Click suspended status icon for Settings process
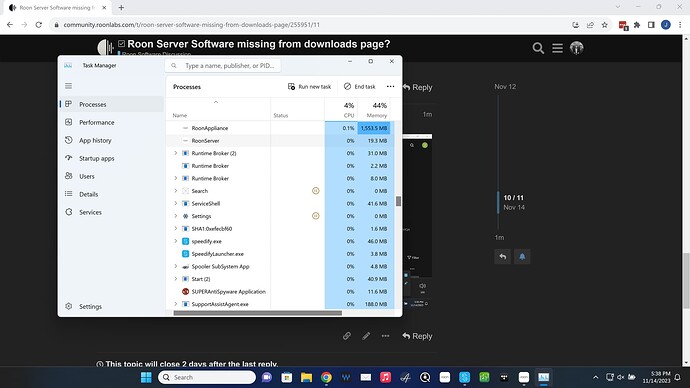This screenshot has height=388, width=690. click(x=316, y=216)
